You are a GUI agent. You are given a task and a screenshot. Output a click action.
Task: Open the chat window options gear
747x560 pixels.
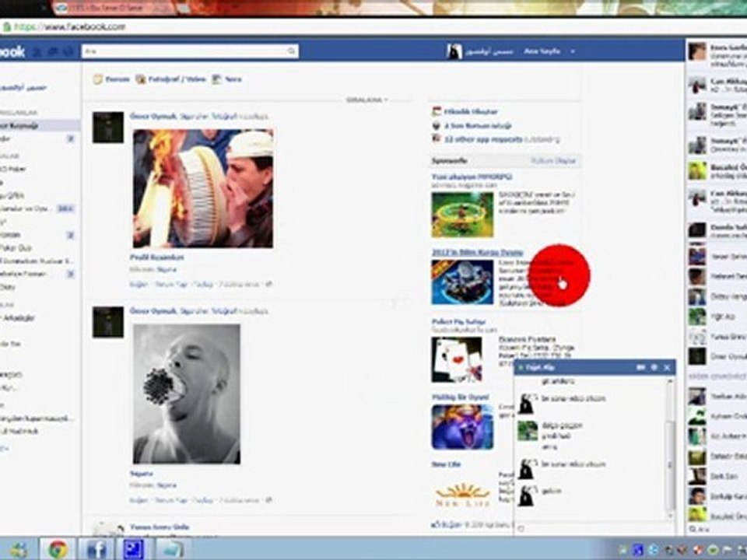tap(654, 368)
